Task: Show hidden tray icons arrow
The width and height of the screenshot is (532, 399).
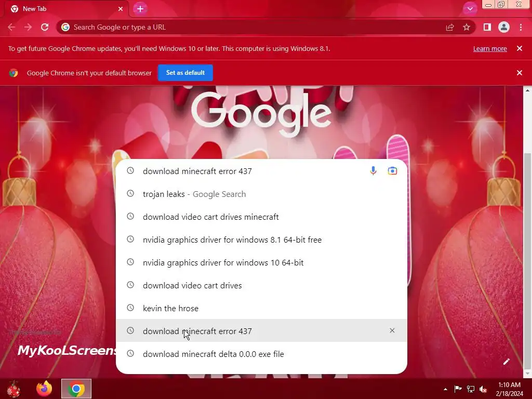Action: pyautogui.click(x=445, y=389)
